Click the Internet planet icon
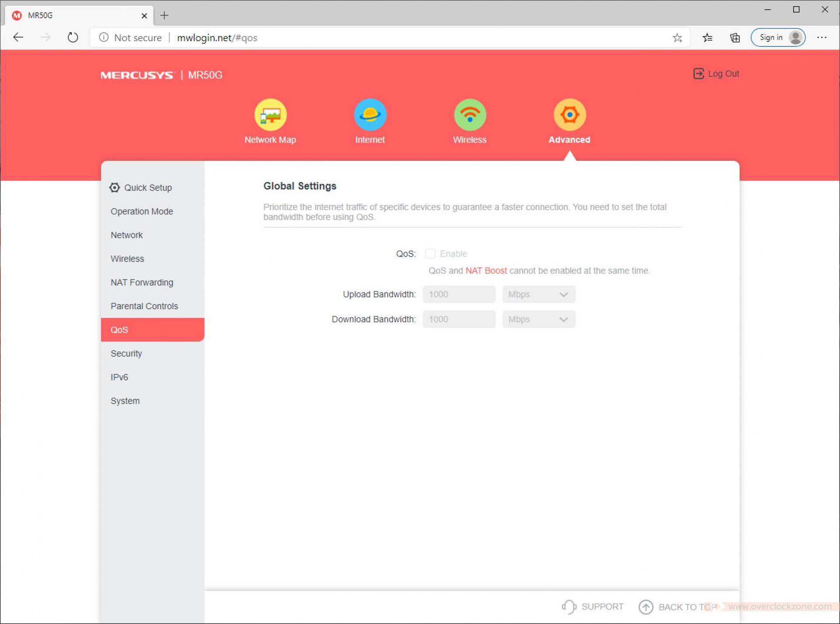This screenshot has width=840, height=624. tap(370, 115)
